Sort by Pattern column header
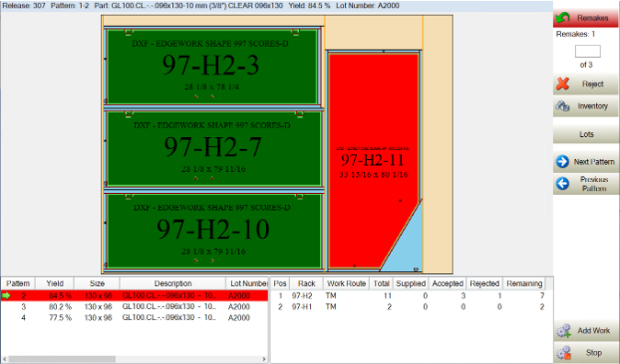The width and height of the screenshot is (620, 364). tap(17, 283)
